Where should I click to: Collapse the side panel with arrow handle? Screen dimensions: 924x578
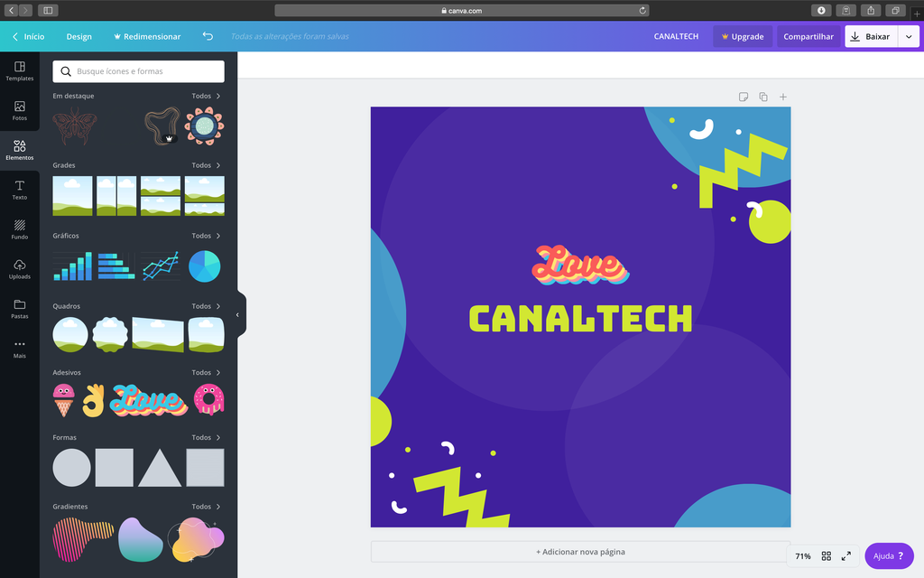(239, 315)
